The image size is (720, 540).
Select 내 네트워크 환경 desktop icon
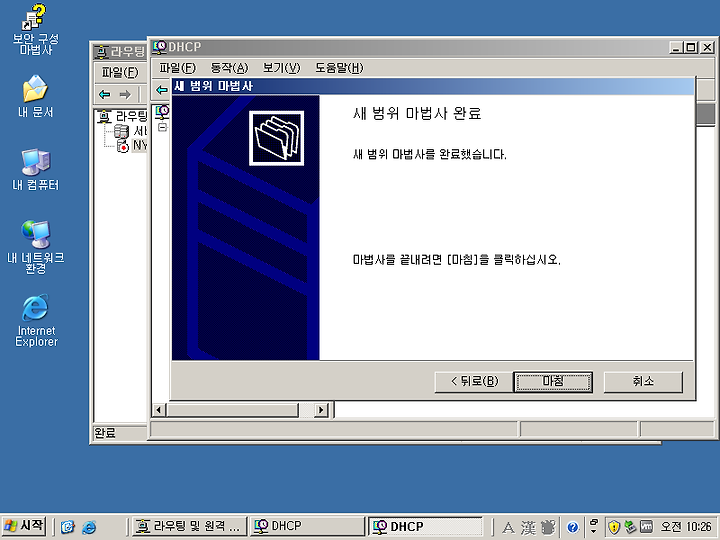(x=35, y=247)
